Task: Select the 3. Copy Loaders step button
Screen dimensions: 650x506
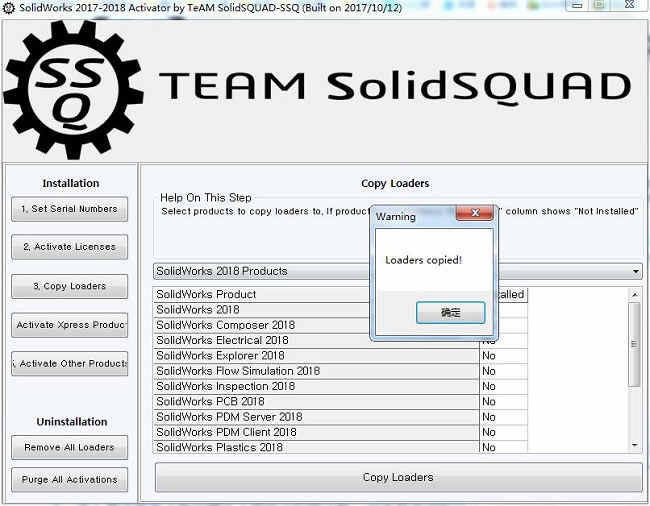Action: click(x=69, y=286)
